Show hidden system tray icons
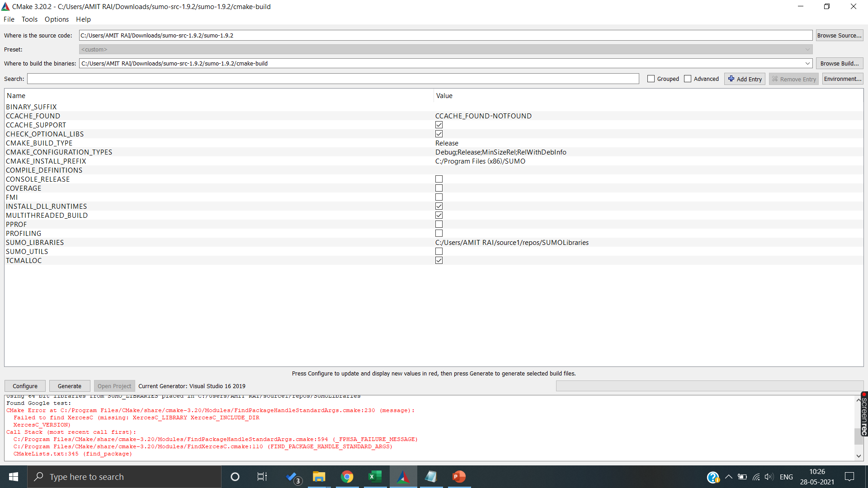 tap(729, 477)
